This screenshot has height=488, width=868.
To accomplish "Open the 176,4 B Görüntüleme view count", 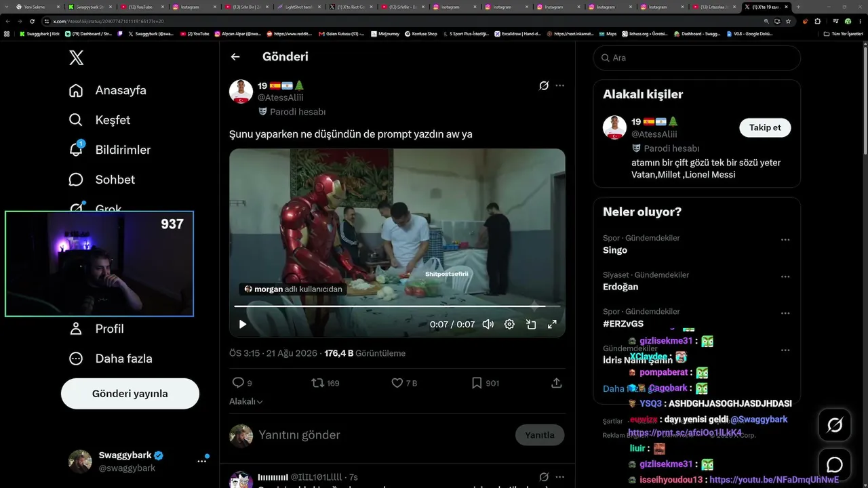I will [365, 353].
